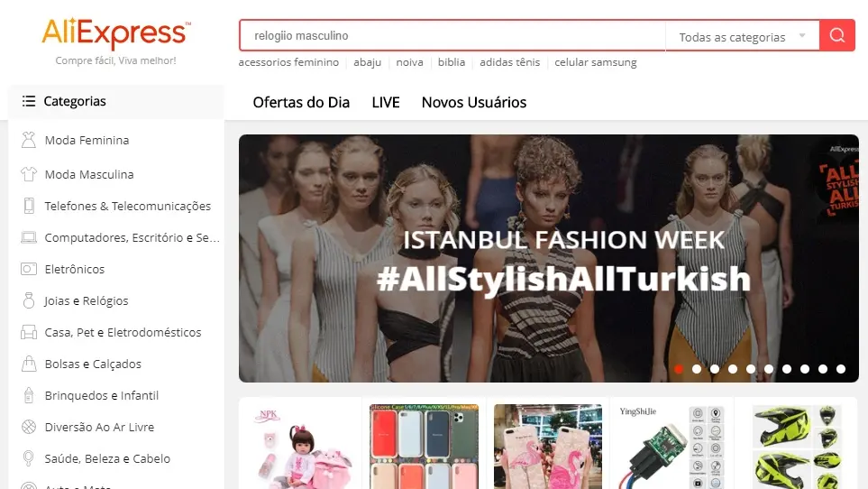
Task: Click the Moda Masculina t-shirt icon
Action: tap(28, 174)
